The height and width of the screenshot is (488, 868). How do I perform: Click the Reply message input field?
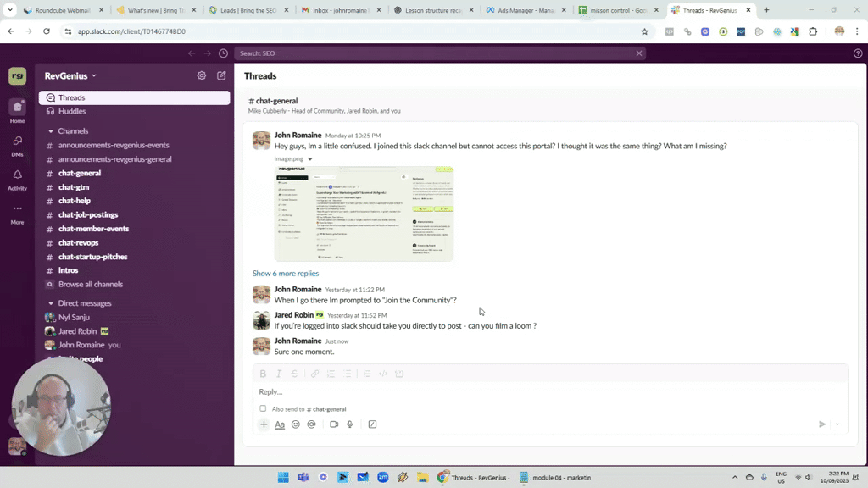[542, 391]
